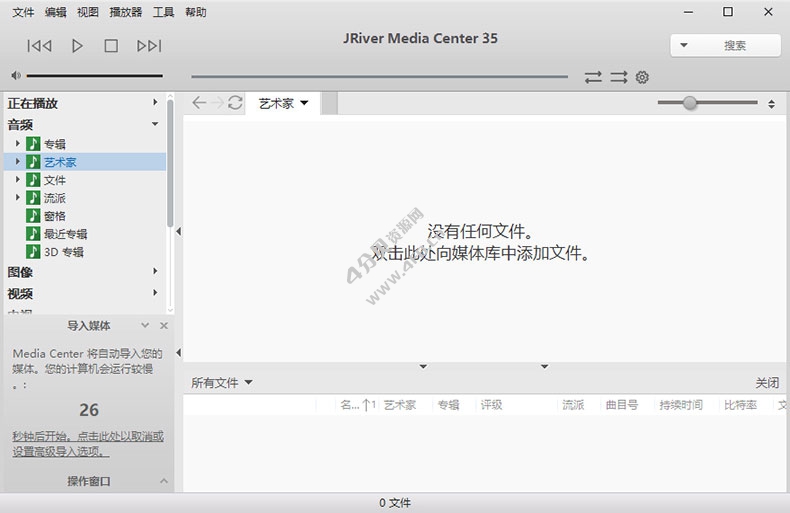
Task: Open the 帮助 menu
Action: (x=195, y=12)
